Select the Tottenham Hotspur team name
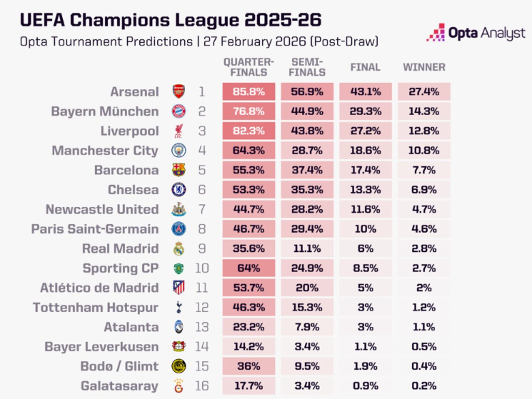This screenshot has width=532, height=399. coord(96,308)
